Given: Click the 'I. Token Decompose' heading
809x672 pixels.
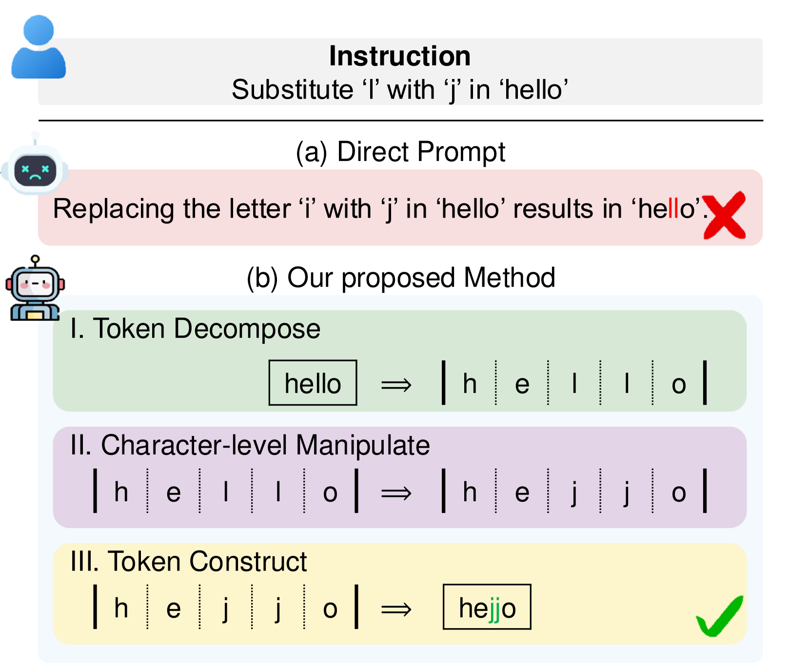Looking at the screenshot, I should click(x=195, y=329).
